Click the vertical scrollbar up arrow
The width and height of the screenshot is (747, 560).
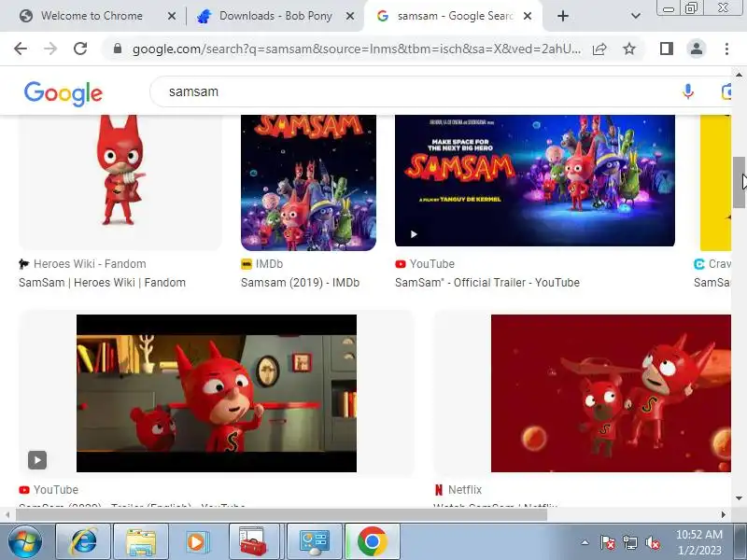739,75
